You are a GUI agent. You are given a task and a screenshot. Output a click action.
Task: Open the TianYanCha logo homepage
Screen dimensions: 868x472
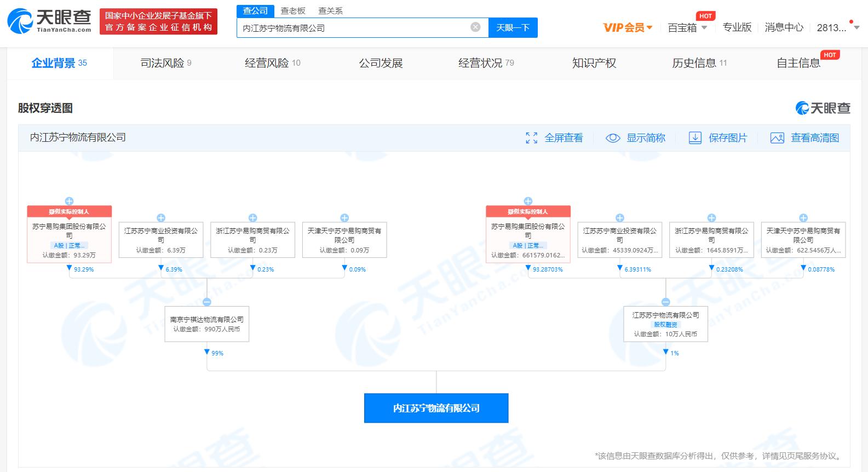(49, 21)
